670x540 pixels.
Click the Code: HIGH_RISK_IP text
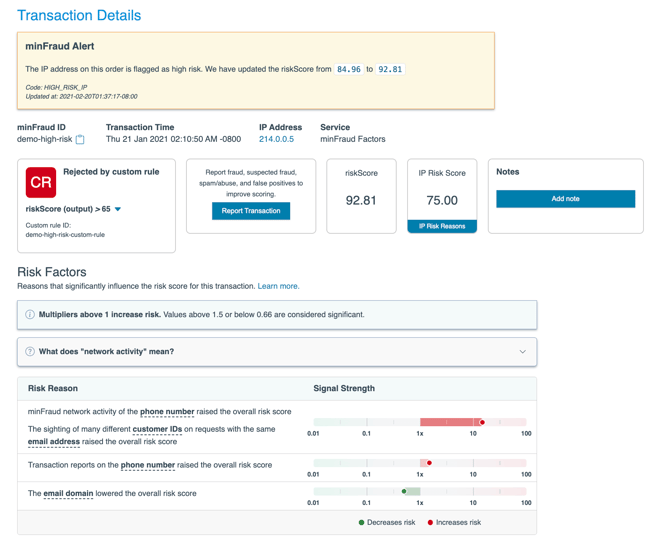[x=56, y=87]
